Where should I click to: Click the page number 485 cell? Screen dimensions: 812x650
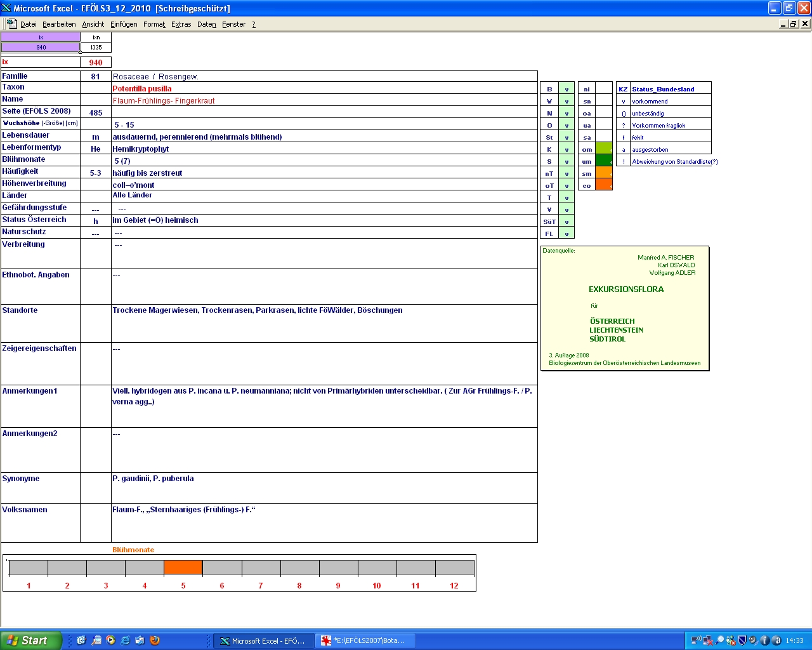click(96, 112)
